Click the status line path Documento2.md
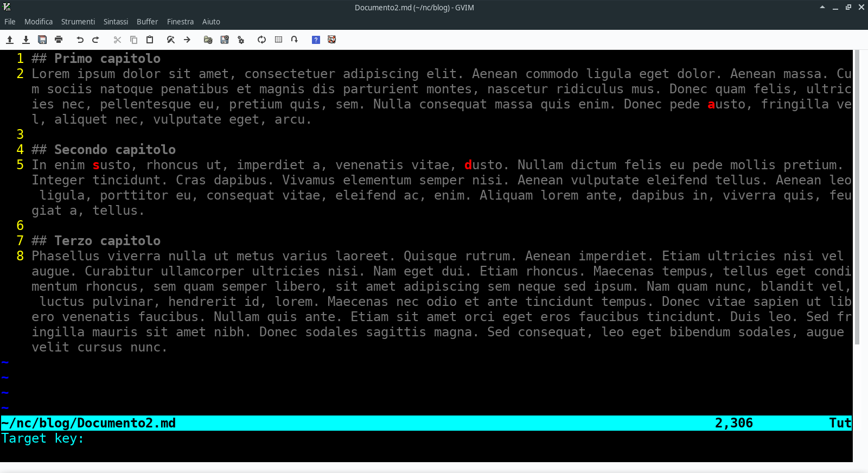The height and width of the screenshot is (473, 868). coord(88,423)
